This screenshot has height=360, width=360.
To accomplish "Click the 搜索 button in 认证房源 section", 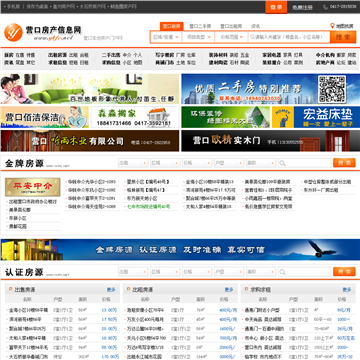I will [x=344, y=271].
